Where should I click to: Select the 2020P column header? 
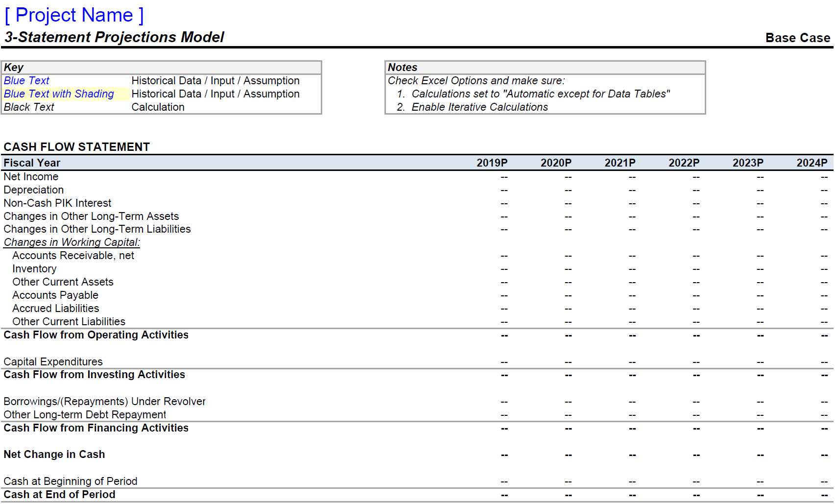(x=556, y=163)
